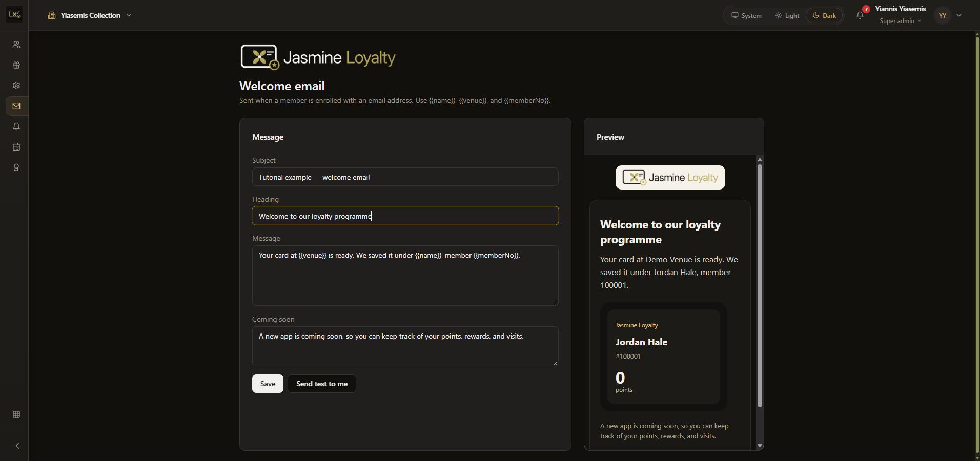Click into the Message textarea
The width and height of the screenshot is (980, 461).
(405, 276)
